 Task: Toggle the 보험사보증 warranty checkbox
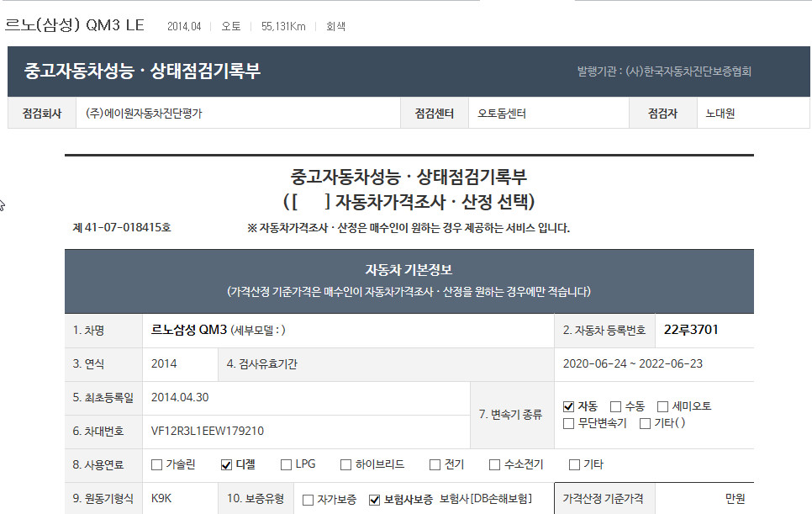click(374, 500)
